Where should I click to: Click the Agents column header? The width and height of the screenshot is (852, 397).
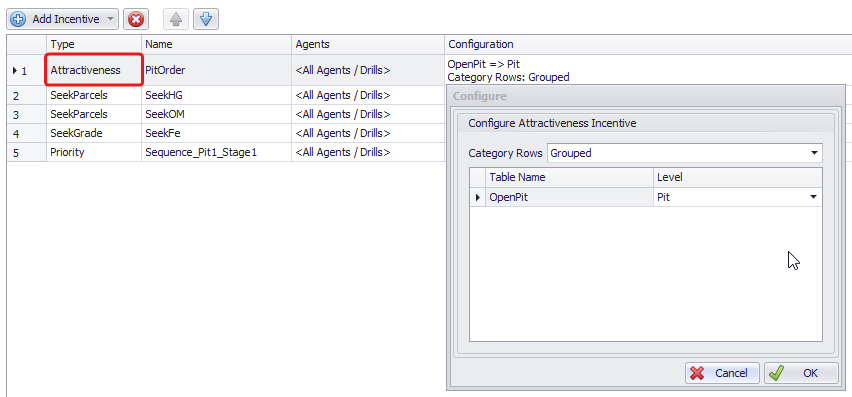(368, 45)
